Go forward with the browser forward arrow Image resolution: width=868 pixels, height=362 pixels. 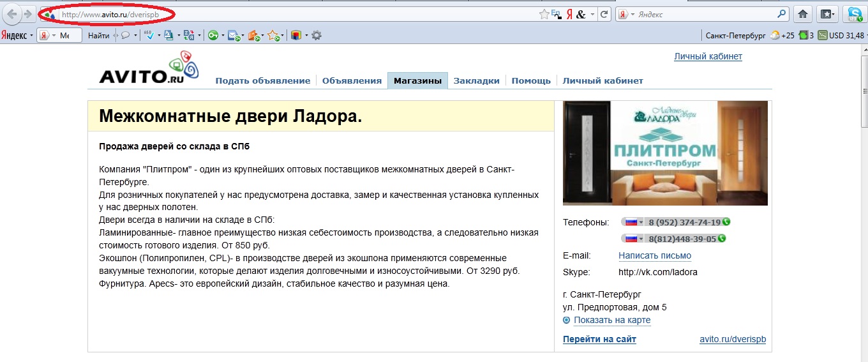coord(27,14)
